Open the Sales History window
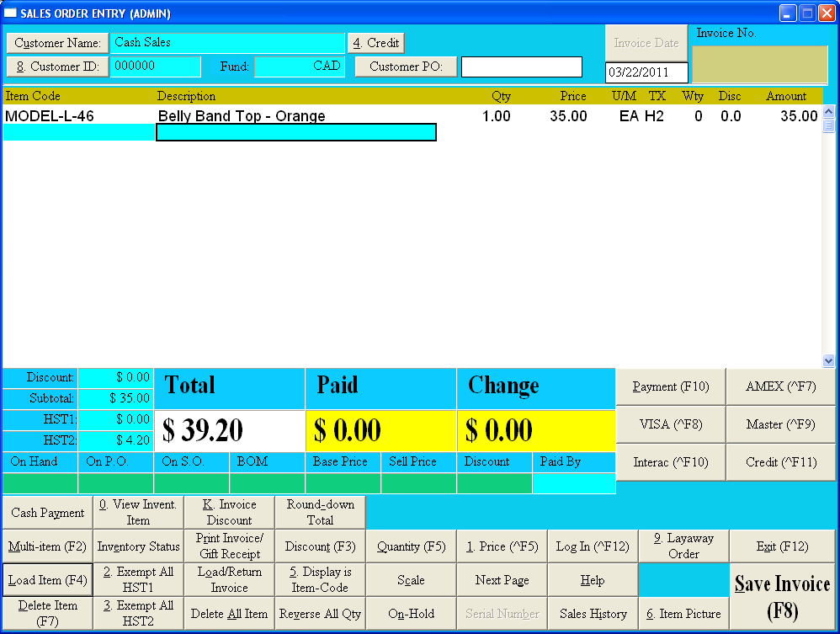Image resolution: width=840 pixels, height=634 pixels. [x=593, y=614]
